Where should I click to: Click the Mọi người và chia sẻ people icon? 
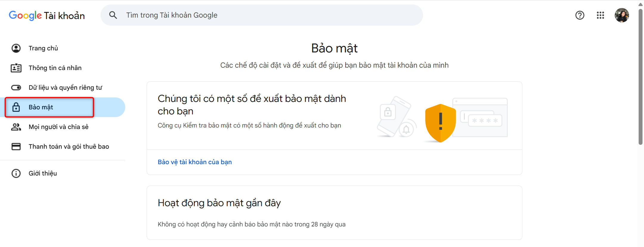[16, 127]
